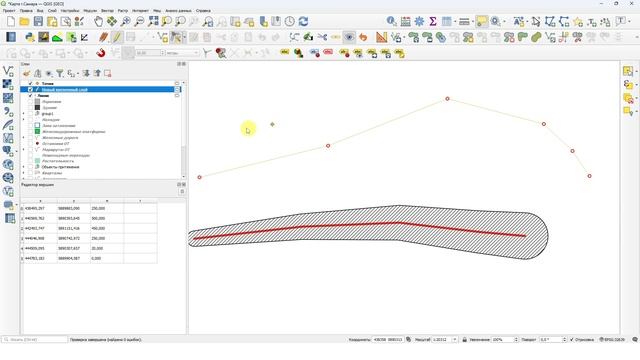The width and height of the screenshot is (640, 360).
Task: Refresh the map canvas
Action: pos(303,22)
